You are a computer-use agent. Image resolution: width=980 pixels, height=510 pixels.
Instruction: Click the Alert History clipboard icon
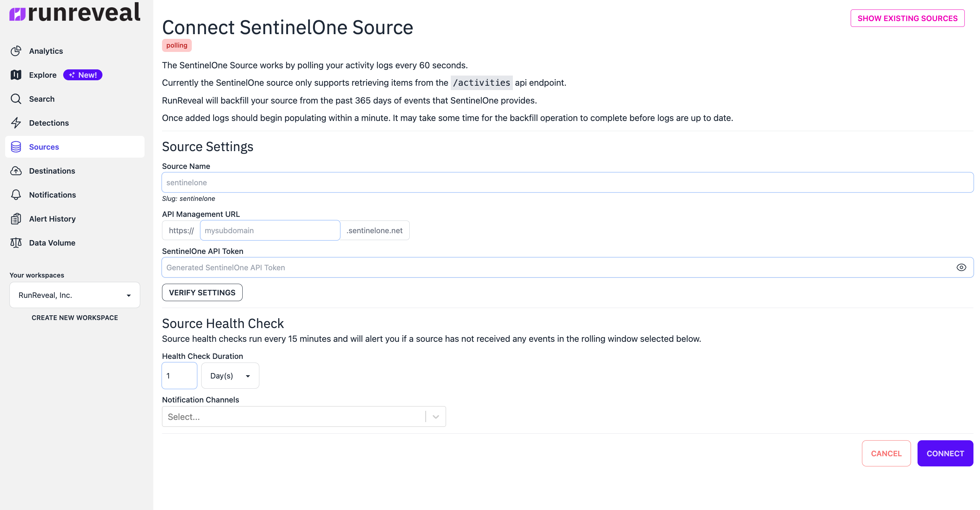tap(16, 219)
